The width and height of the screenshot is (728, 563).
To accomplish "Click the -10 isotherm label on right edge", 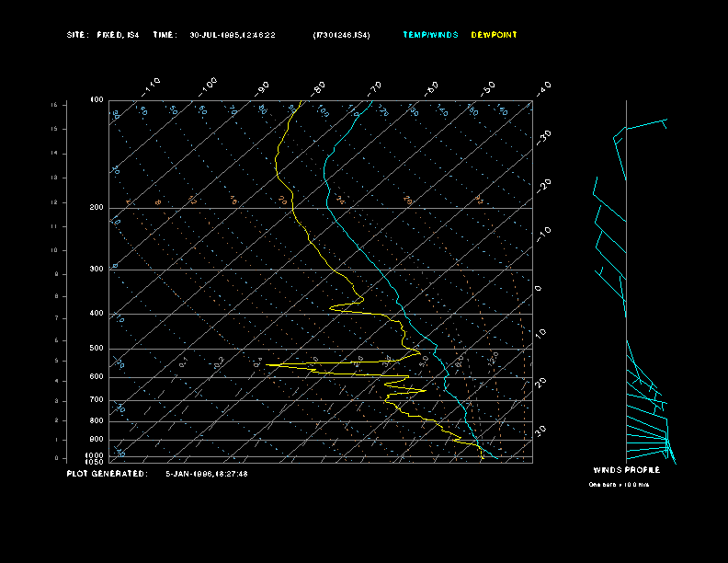I will click(543, 235).
